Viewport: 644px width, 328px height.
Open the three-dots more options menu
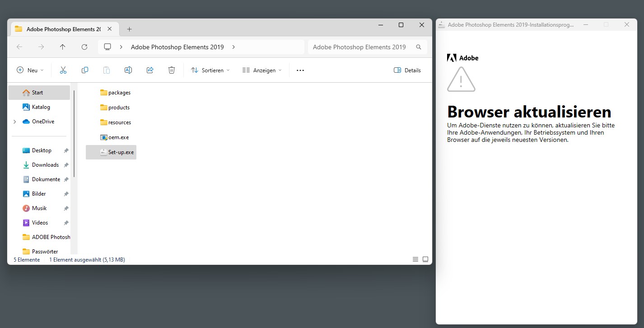tap(300, 70)
